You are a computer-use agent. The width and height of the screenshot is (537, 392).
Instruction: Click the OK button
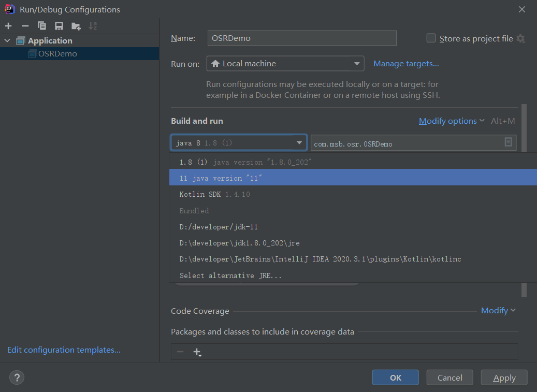(x=395, y=378)
